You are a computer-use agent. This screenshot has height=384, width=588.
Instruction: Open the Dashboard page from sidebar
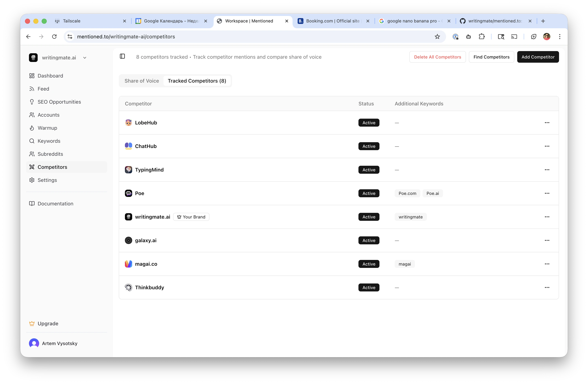click(50, 76)
